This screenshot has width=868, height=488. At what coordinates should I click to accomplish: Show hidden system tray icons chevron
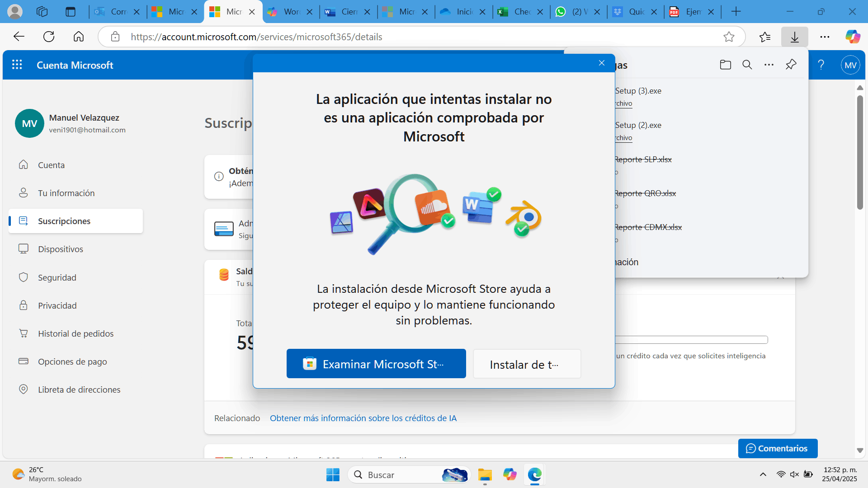tap(763, 474)
